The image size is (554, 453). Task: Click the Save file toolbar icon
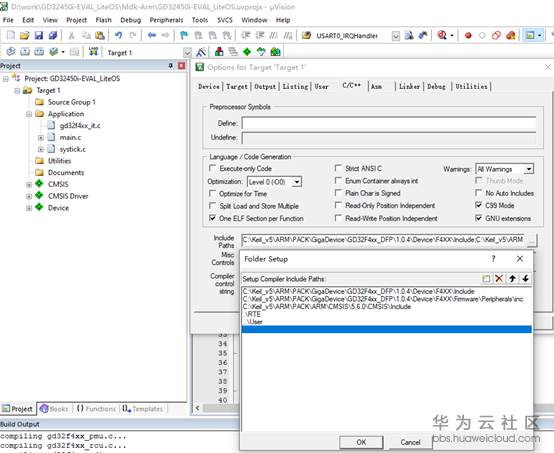39,35
